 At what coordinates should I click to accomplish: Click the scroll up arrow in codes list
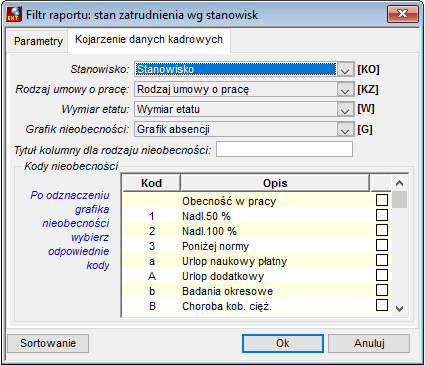click(x=399, y=183)
